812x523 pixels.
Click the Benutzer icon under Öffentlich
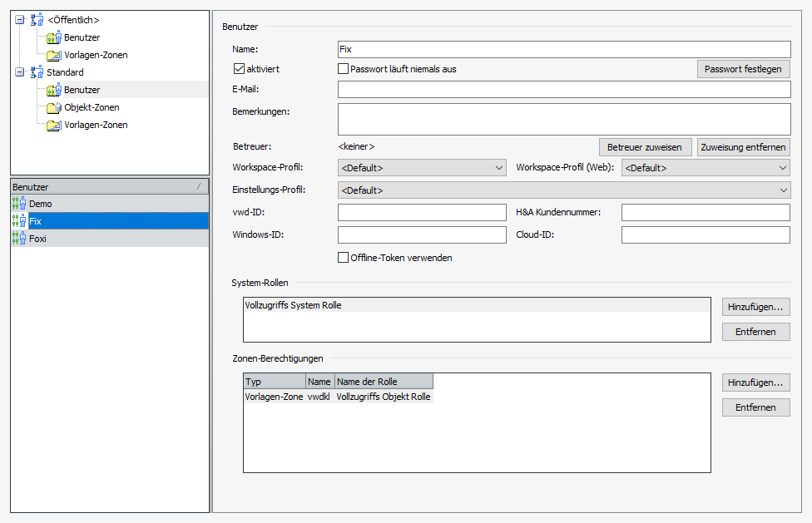54,37
